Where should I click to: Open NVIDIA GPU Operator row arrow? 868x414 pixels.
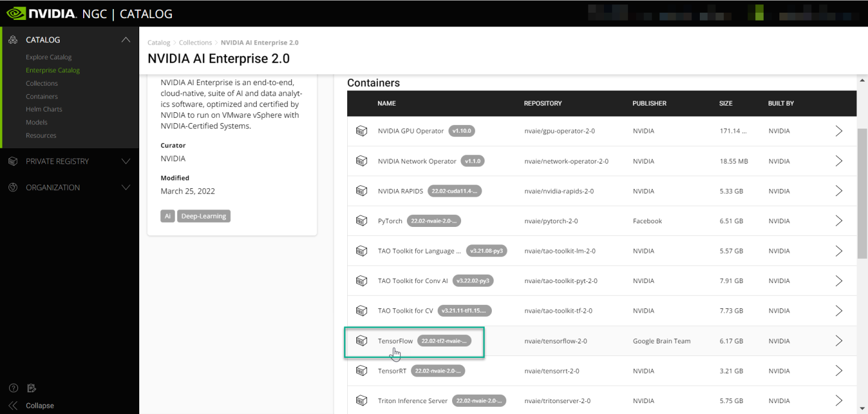pyautogui.click(x=838, y=131)
